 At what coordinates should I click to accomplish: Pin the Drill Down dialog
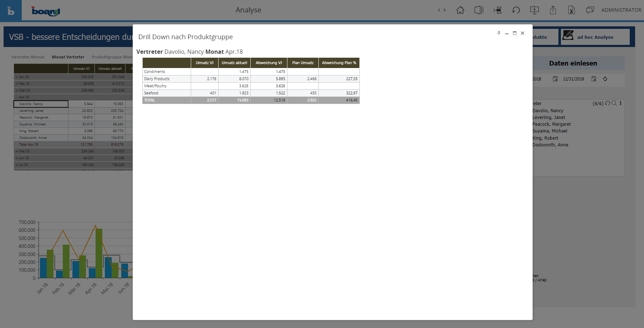click(499, 33)
